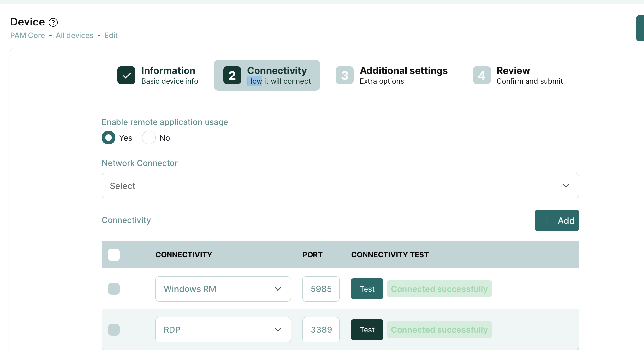Viewport: 644px width, 353px height.
Task: Select No for remote application usage
Action: point(149,138)
